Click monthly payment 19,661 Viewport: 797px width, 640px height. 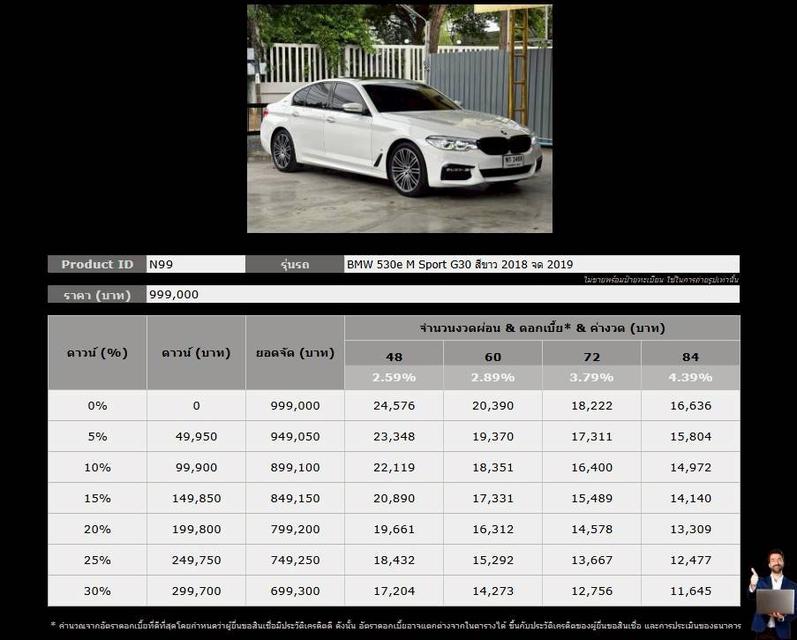[x=394, y=529]
